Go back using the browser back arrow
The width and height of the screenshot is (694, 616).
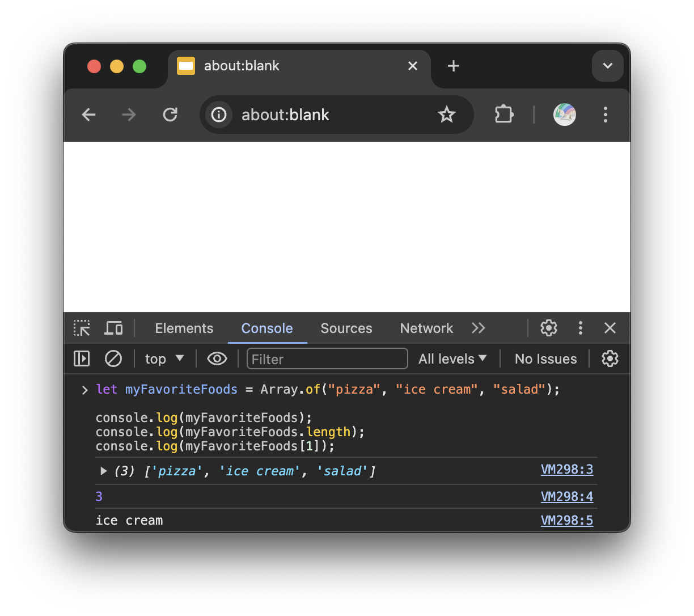click(89, 115)
